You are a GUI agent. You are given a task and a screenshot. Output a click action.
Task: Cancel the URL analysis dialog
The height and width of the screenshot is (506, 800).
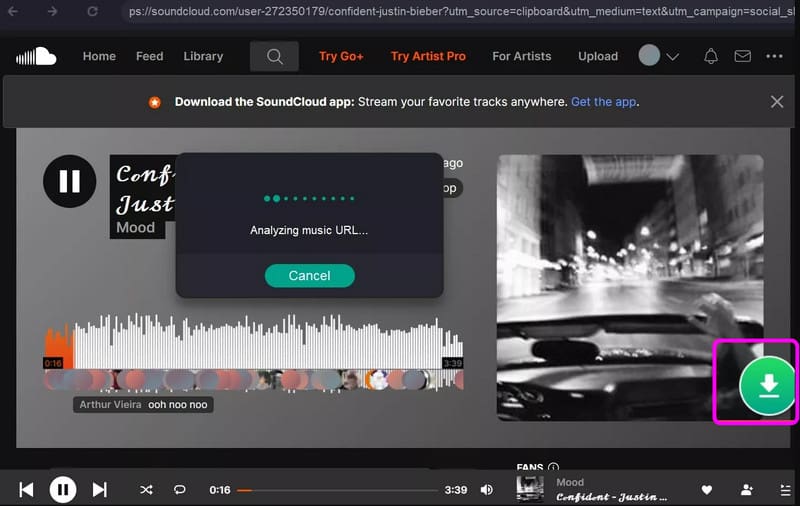(310, 275)
